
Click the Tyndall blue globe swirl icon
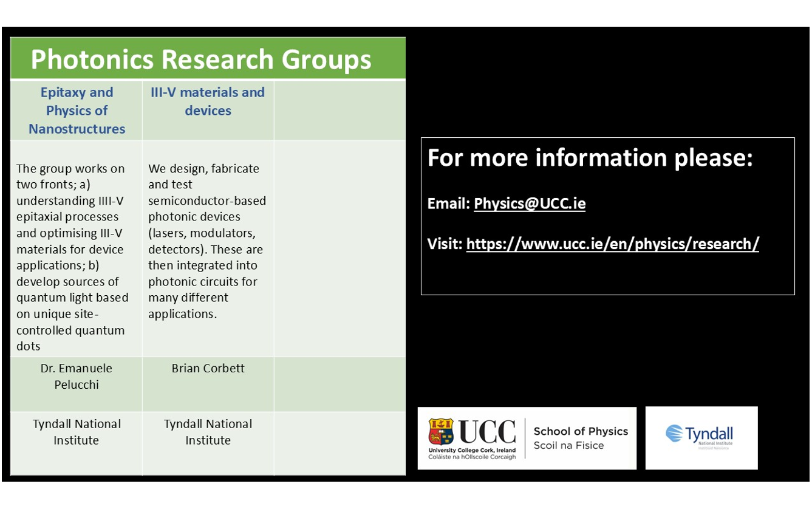click(x=674, y=434)
